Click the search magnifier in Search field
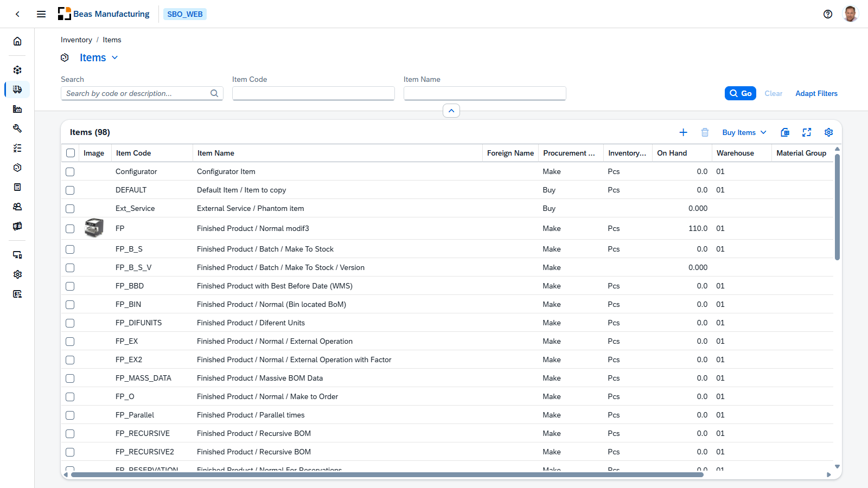868x488 pixels. [x=214, y=93]
